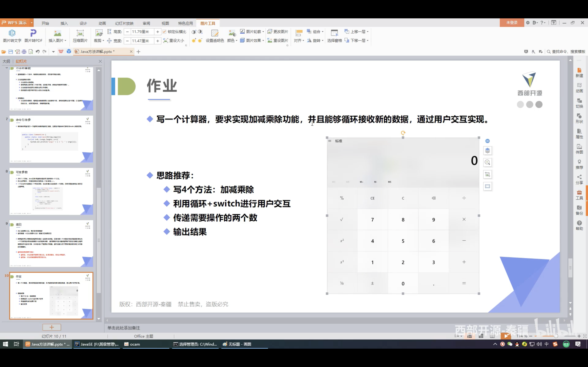
Task: Open the 插入 ribbon tab
Action: click(x=64, y=23)
